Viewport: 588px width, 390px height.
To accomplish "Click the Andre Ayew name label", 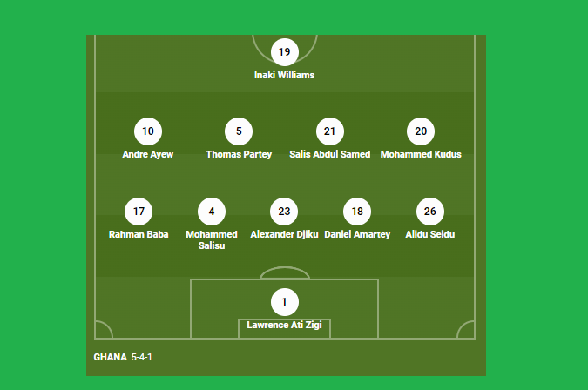I will pos(148,154).
